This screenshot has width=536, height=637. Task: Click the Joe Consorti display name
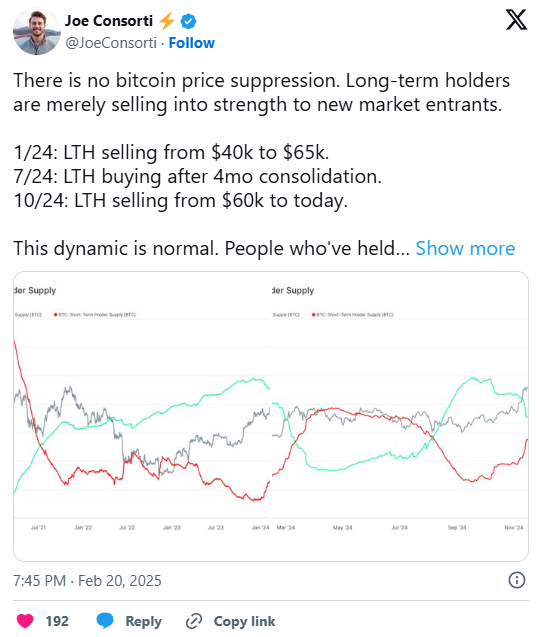[x=109, y=21]
